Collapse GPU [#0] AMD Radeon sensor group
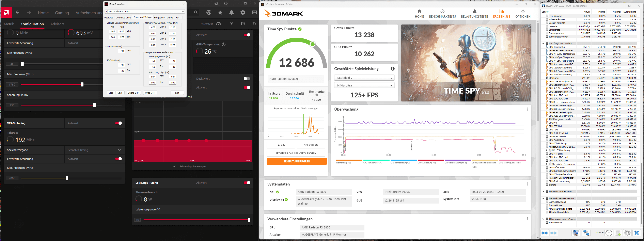The width and height of the screenshot is (644, 241). [x=543, y=44]
